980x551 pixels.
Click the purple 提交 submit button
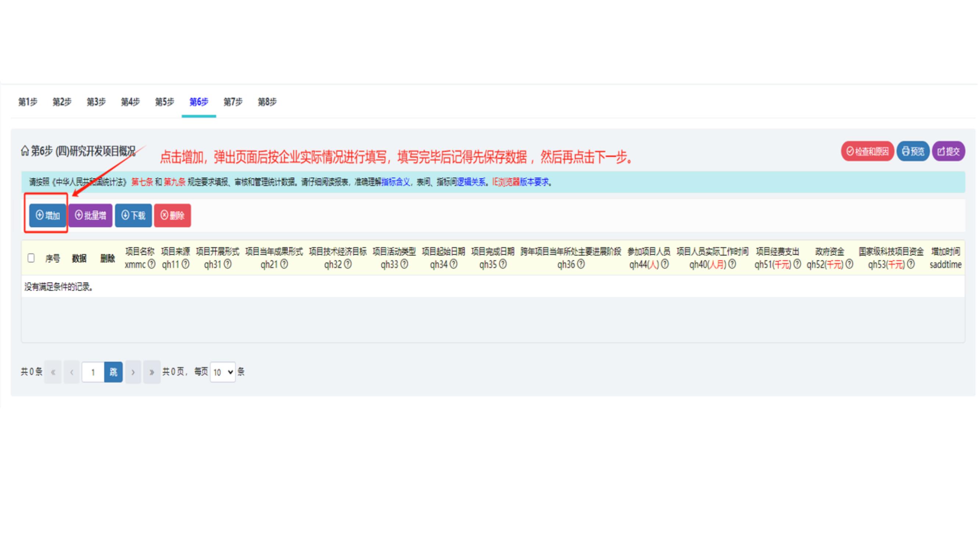tap(948, 151)
